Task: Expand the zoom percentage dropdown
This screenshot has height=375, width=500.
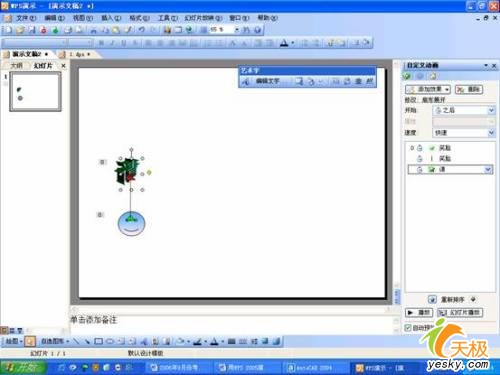Action: (237, 30)
